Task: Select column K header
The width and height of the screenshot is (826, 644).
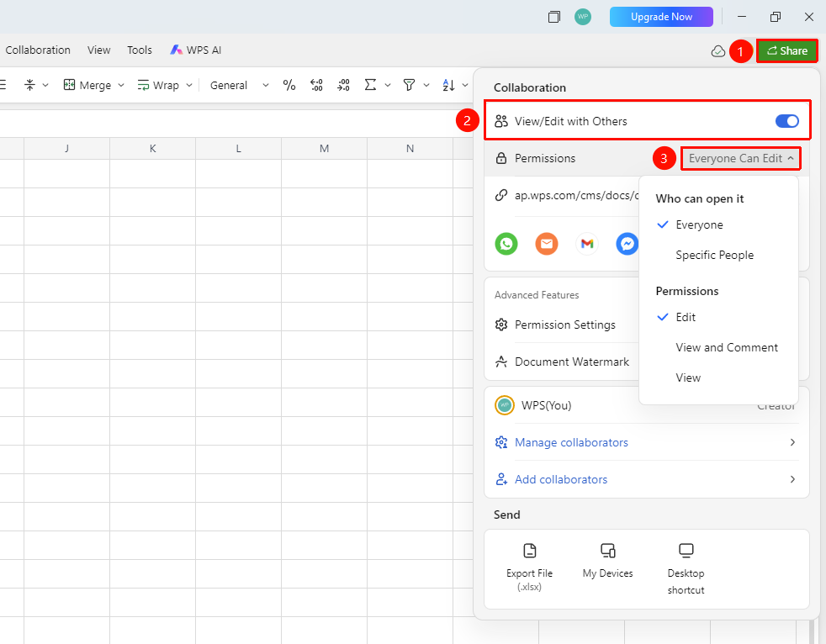Action: (x=153, y=149)
